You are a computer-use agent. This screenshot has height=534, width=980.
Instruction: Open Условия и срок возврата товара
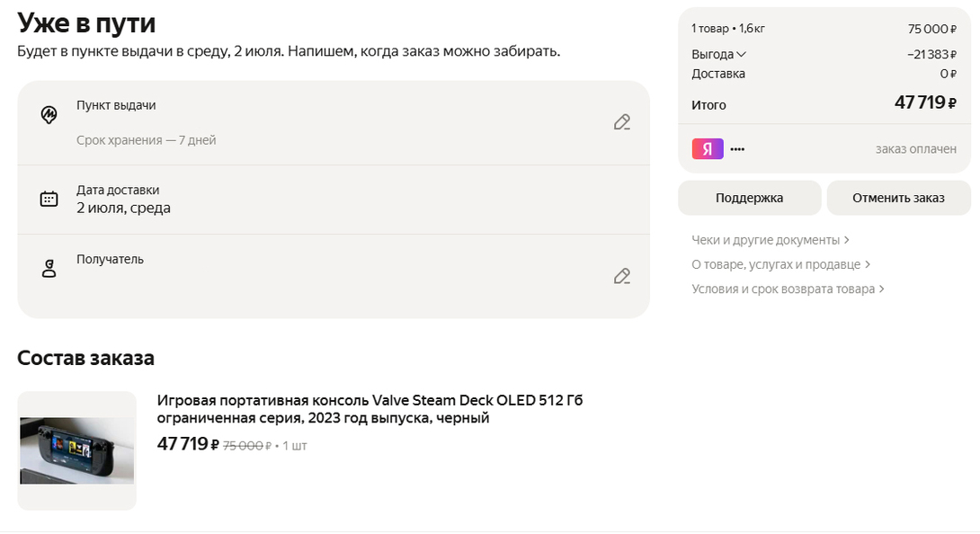(788, 289)
